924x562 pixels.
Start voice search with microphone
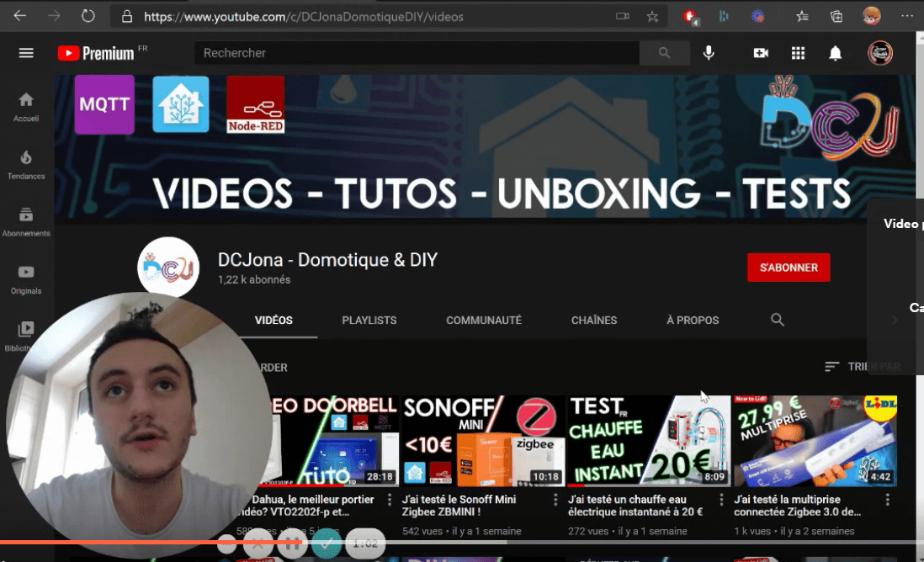click(709, 53)
